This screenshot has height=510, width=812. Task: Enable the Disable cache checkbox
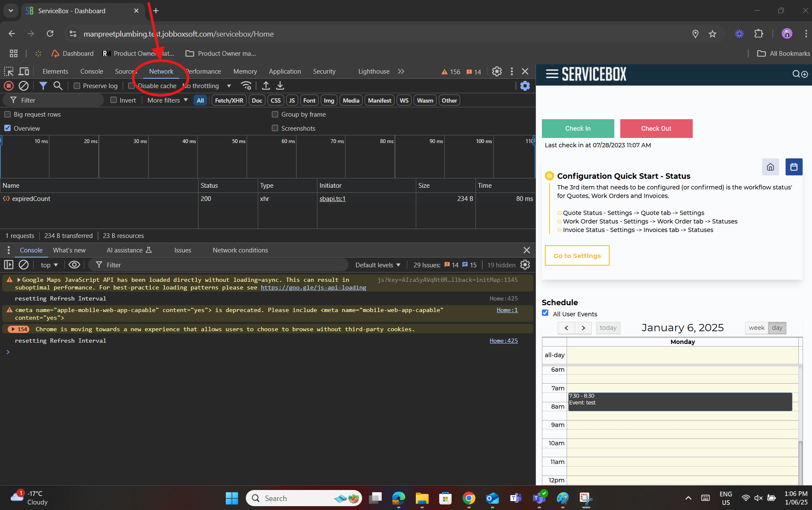click(x=132, y=86)
